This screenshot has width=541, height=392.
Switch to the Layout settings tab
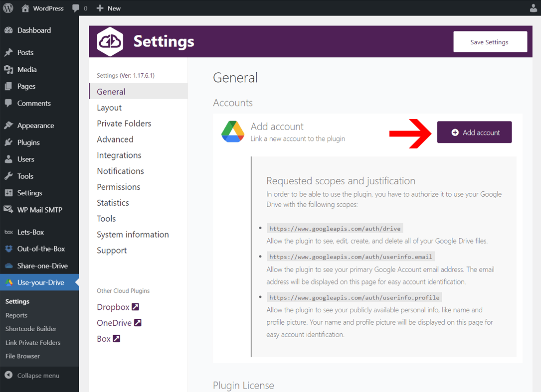pos(138,108)
